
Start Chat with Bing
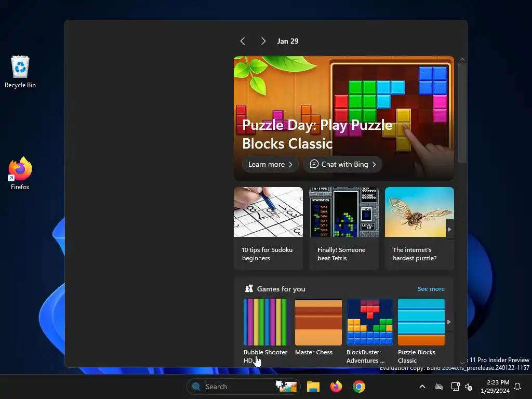pos(343,164)
